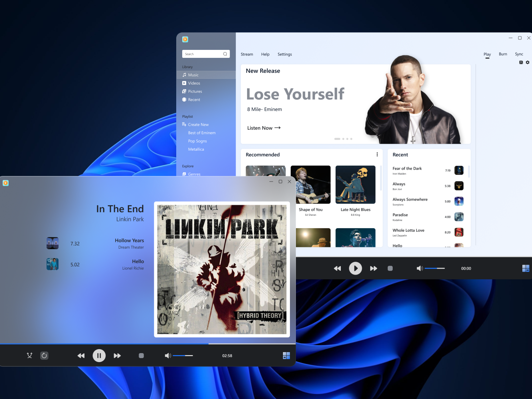
Task: Minimize the main player window
Action: (x=511, y=38)
